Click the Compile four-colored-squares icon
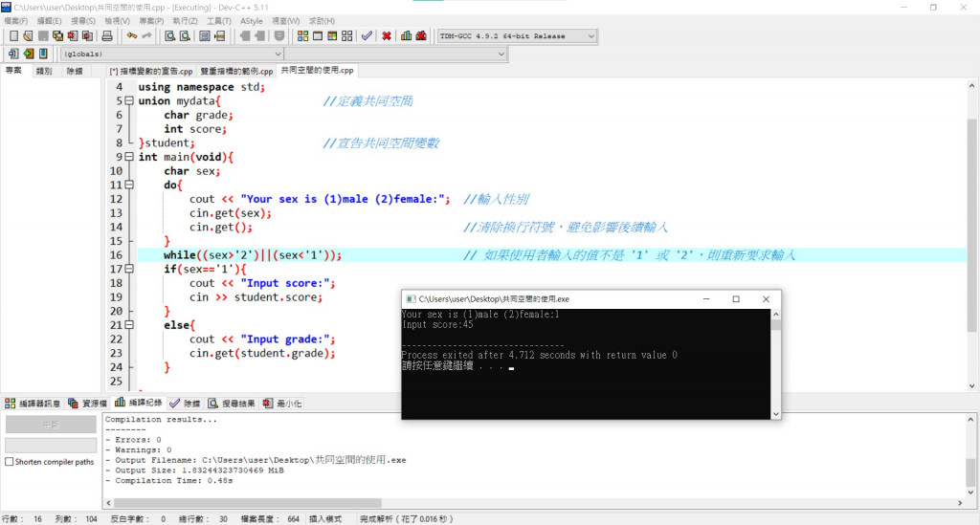Viewport: 980px width, 525px height. click(303, 36)
